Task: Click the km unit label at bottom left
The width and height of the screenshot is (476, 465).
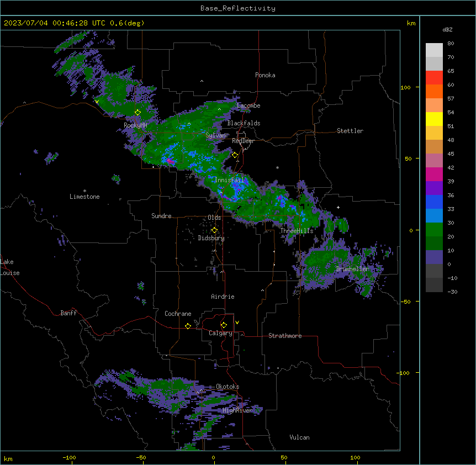Action: click(8, 458)
